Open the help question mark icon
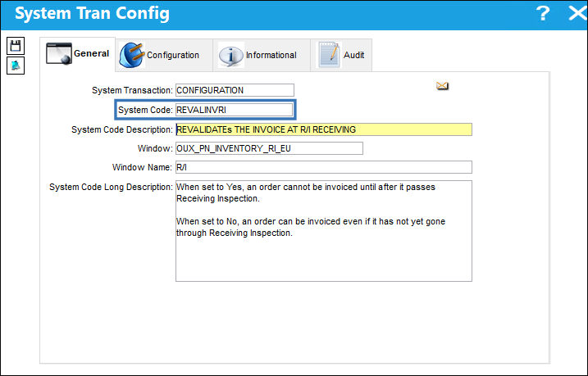Screen dimensions: 588x376 [x=542, y=13]
